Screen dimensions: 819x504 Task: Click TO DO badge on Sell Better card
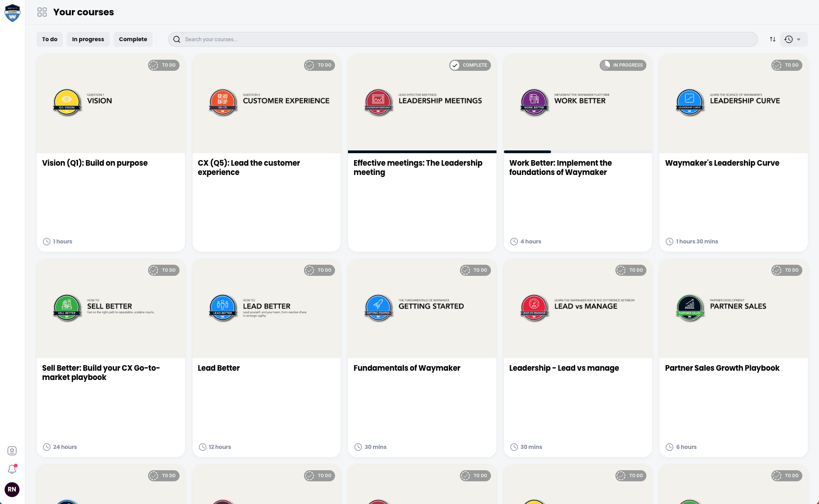point(164,270)
